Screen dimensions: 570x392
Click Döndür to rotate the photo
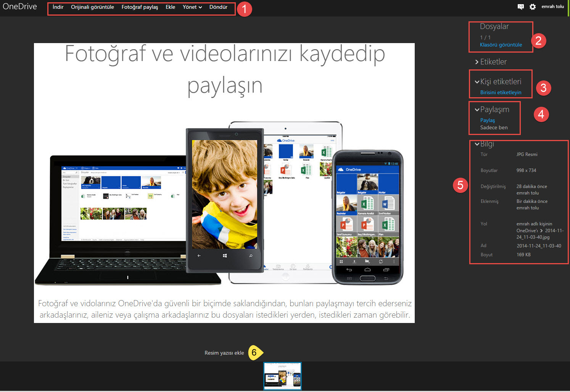point(218,7)
